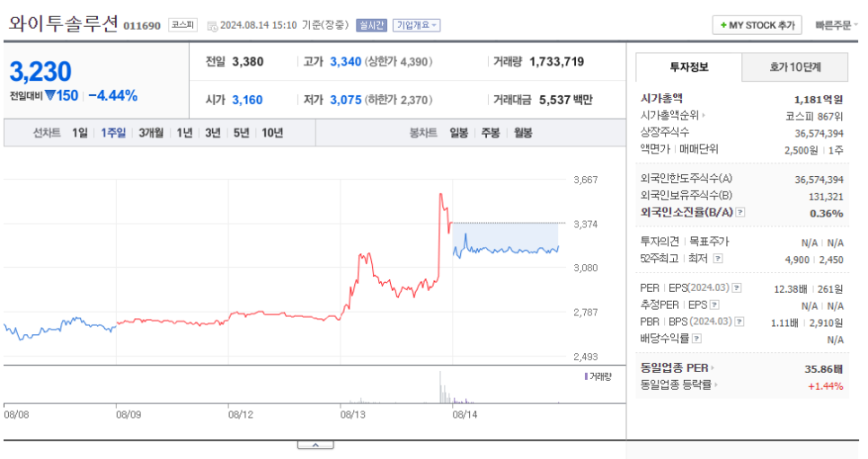
Task: Show the 월봉 candlestick chart
Action: 523,133
